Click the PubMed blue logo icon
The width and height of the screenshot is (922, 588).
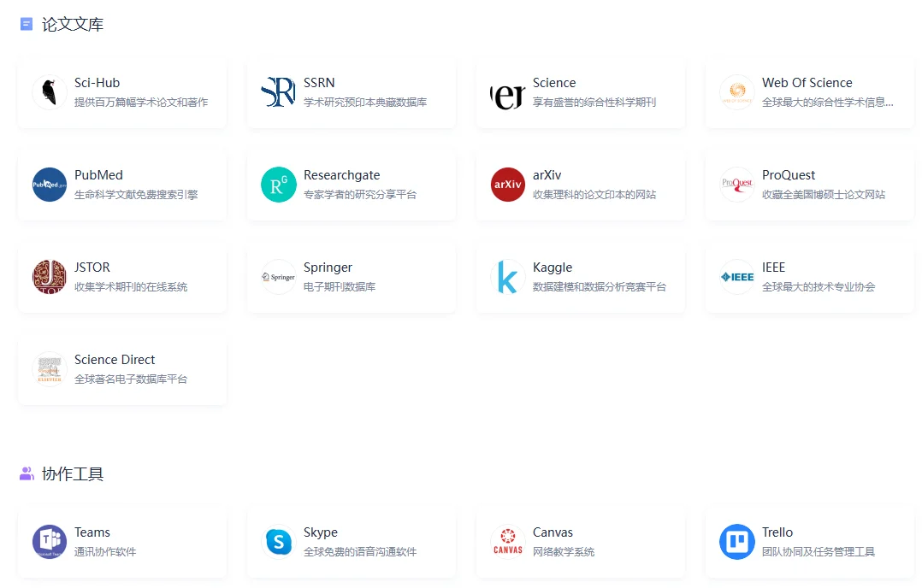[x=50, y=185]
